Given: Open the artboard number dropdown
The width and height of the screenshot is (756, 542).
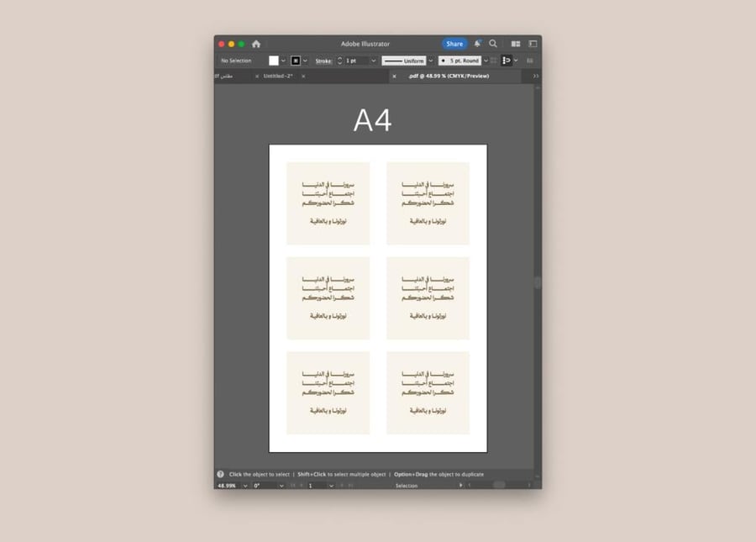Looking at the screenshot, I should pyautogui.click(x=331, y=486).
